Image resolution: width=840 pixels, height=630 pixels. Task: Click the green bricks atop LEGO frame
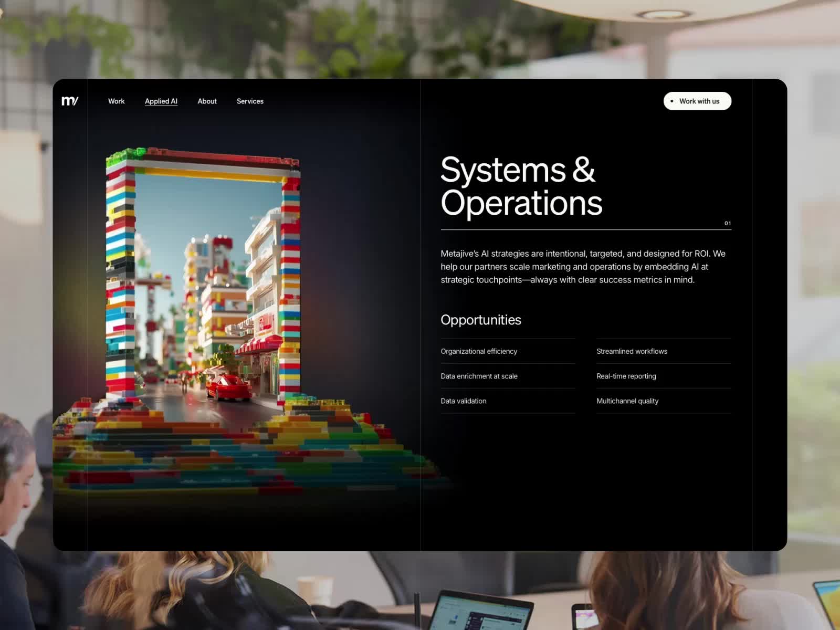(x=125, y=155)
